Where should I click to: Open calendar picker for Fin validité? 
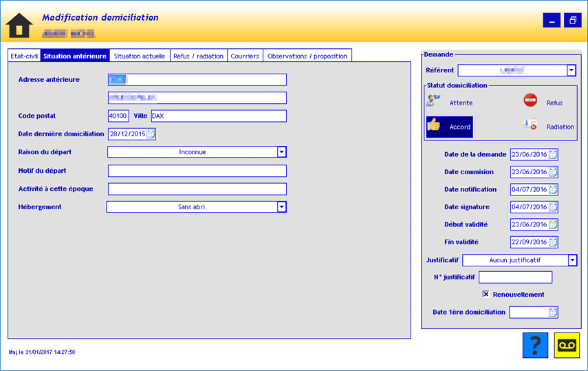tap(553, 242)
